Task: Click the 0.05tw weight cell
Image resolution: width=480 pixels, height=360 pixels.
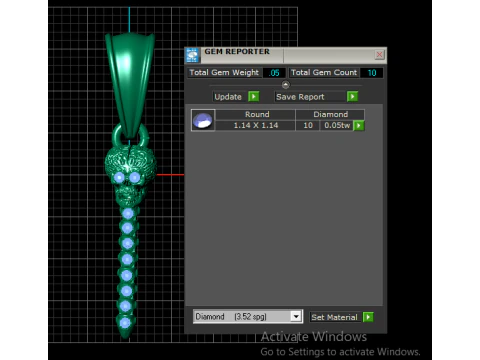Action: (337, 125)
